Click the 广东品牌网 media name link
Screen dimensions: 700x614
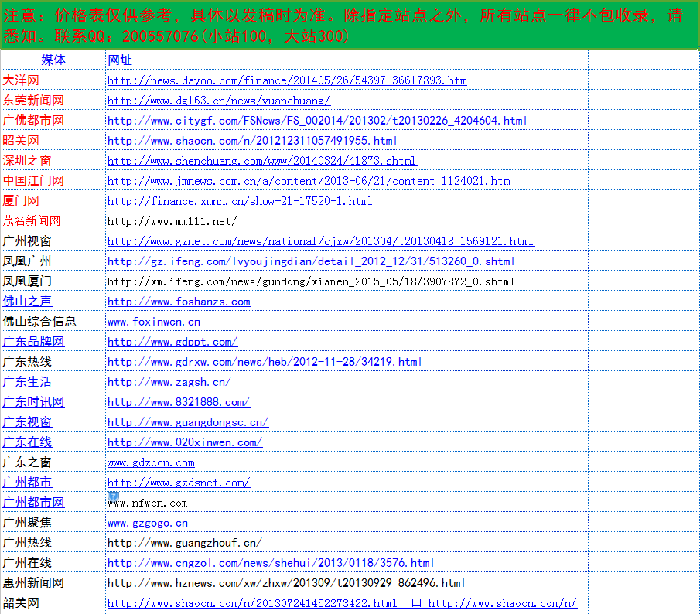[x=33, y=341]
